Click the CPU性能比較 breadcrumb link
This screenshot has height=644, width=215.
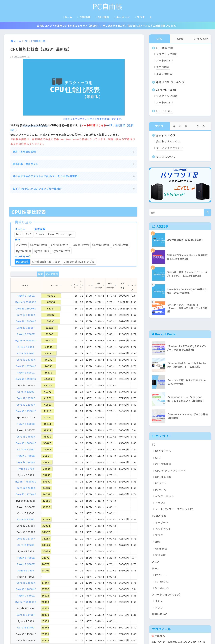tap(38, 41)
